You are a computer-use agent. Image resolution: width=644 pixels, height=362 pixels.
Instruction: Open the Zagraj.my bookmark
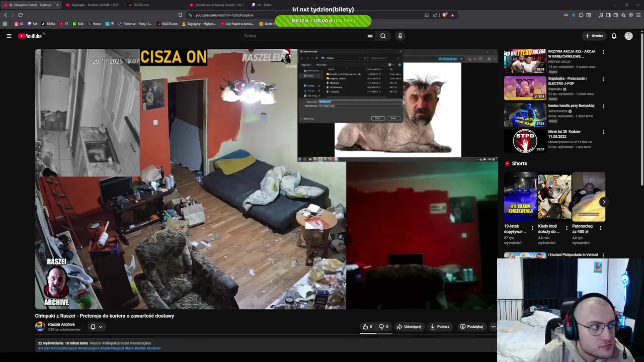click(x=199, y=24)
